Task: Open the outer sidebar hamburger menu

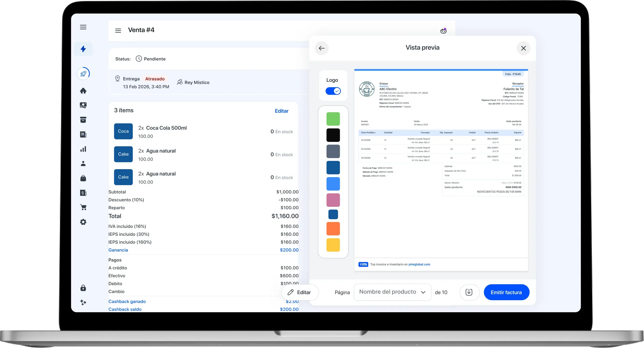Action: pyautogui.click(x=83, y=27)
